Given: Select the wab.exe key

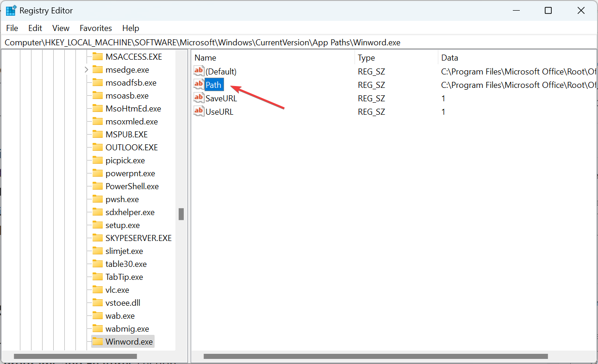Looking at the screenshot, I should coord(120,316).
